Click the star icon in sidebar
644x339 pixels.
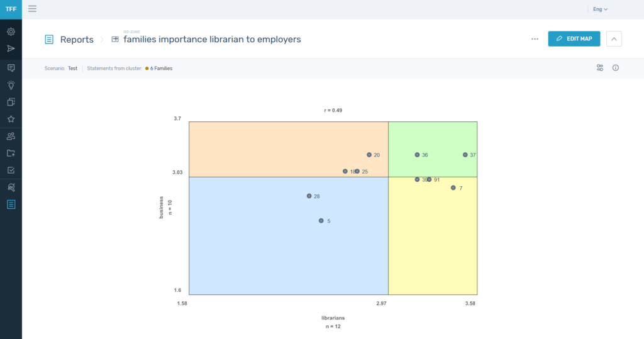click(11, 119)
